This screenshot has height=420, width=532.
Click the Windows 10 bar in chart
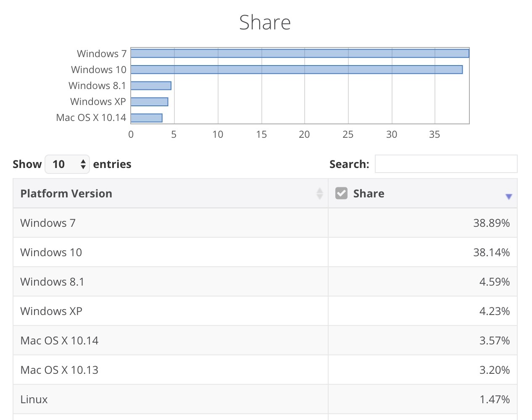(x=296, y=70)
